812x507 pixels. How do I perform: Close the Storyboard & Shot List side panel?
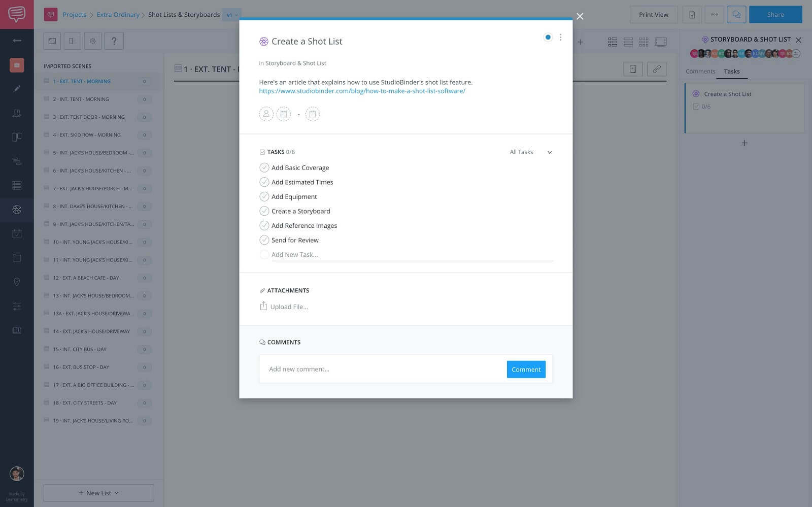pyautogui.click(x=798, y=40)
